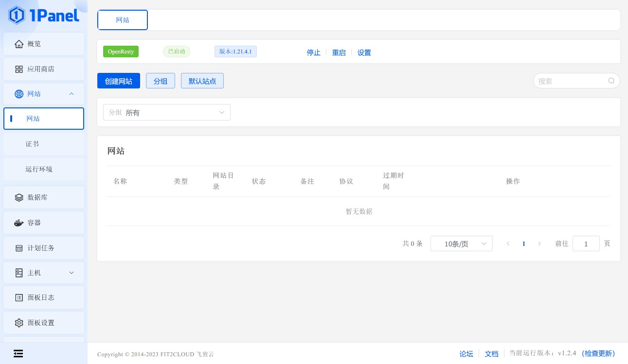Open 数据库 layers icon
Screen dimensions: 628x364
(19, 197)
